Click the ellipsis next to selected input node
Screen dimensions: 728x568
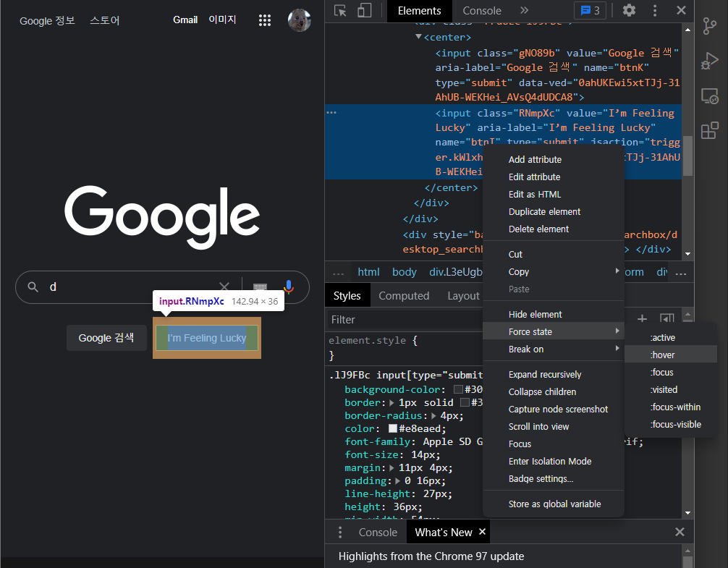tap(331, 113)
